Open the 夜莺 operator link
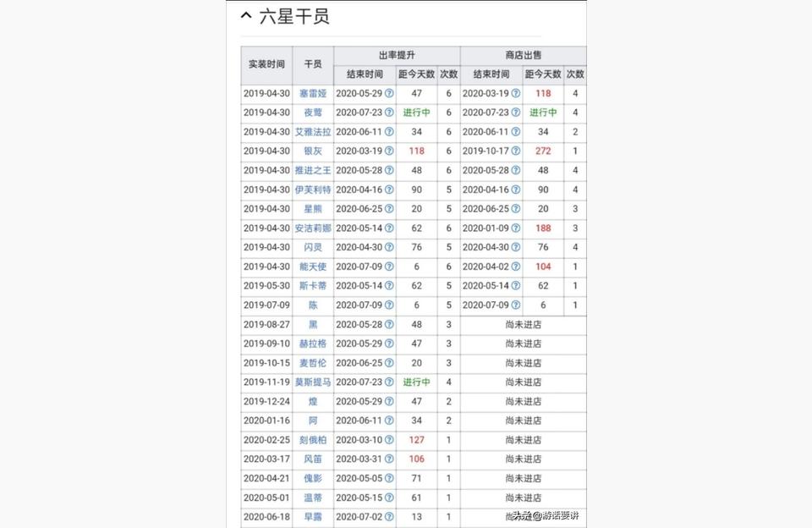 (x=313, y=113)
